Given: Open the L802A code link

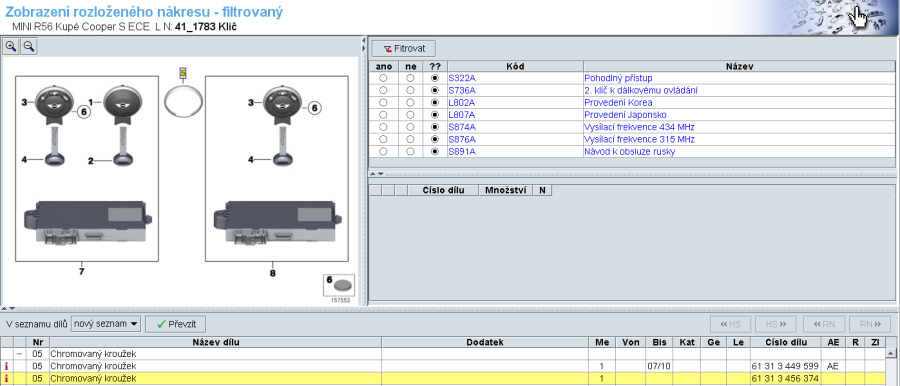Looking at the screenshot, I should coord(462,102).
